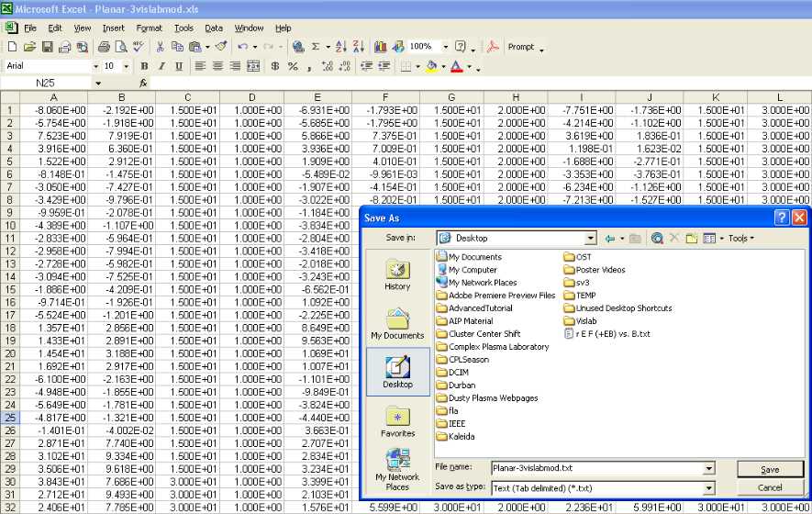812x514 pixels.
Task: Toggle Italic formatting
Action: [161, 67]
